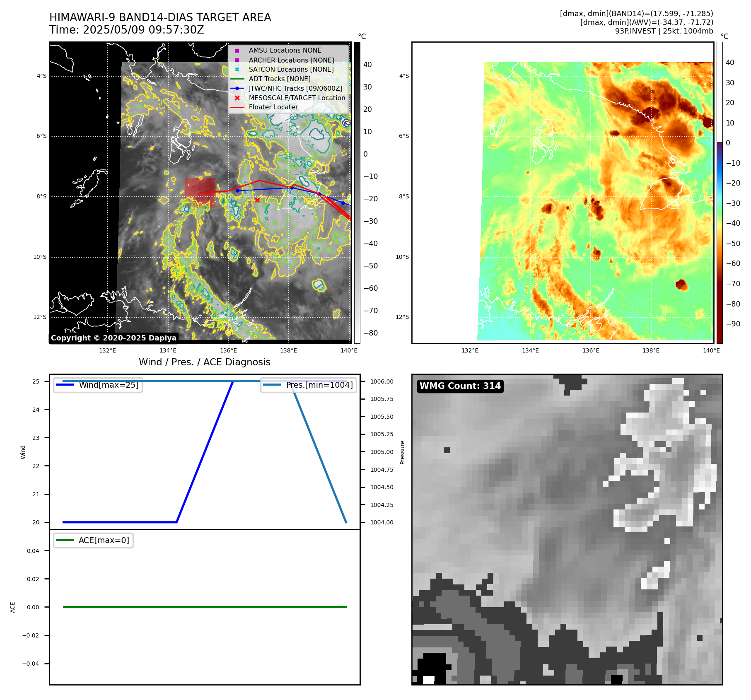Click the '−90' value on the rainbow colorbar
This screenshot has width=751, height=700.
click(x=733, y=324)
